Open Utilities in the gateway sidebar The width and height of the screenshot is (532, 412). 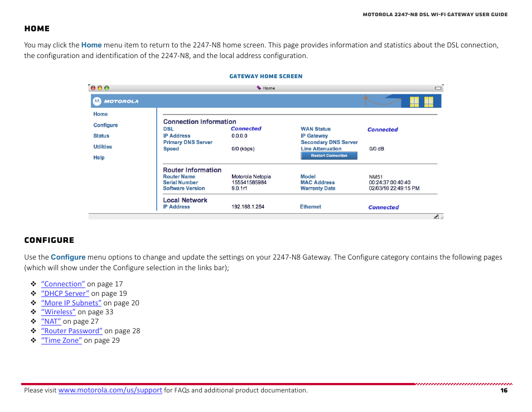(103, 147)
